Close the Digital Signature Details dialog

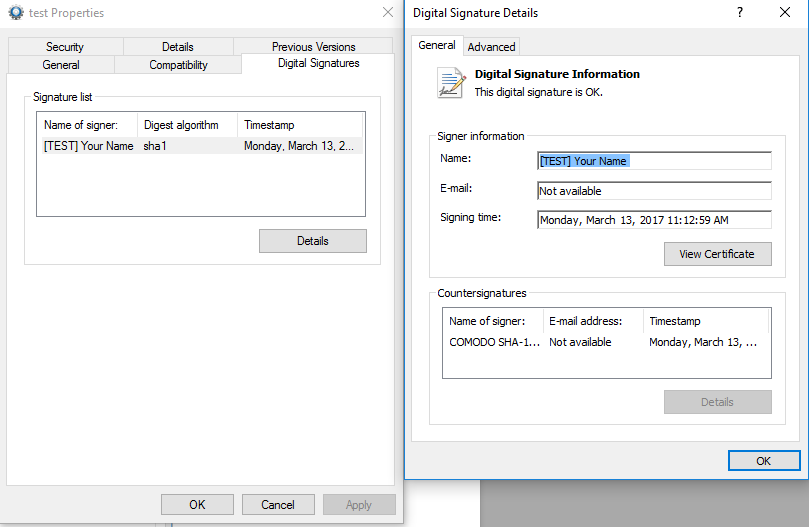tap(785, 12)
